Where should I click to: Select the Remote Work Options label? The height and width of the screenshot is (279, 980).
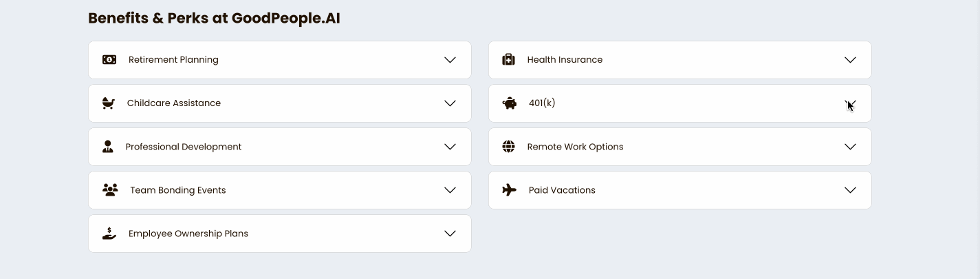pos(575,147)
